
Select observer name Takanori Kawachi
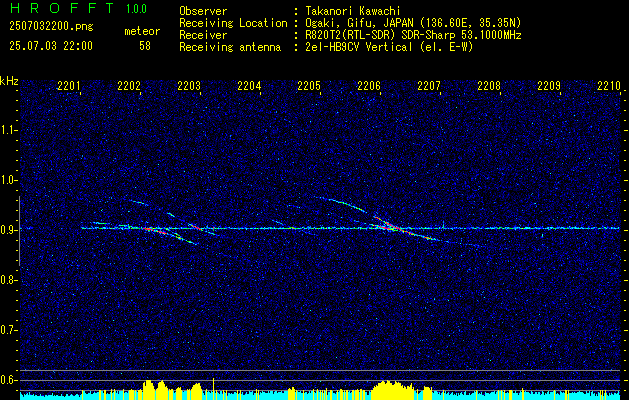[x=352, y=11]
